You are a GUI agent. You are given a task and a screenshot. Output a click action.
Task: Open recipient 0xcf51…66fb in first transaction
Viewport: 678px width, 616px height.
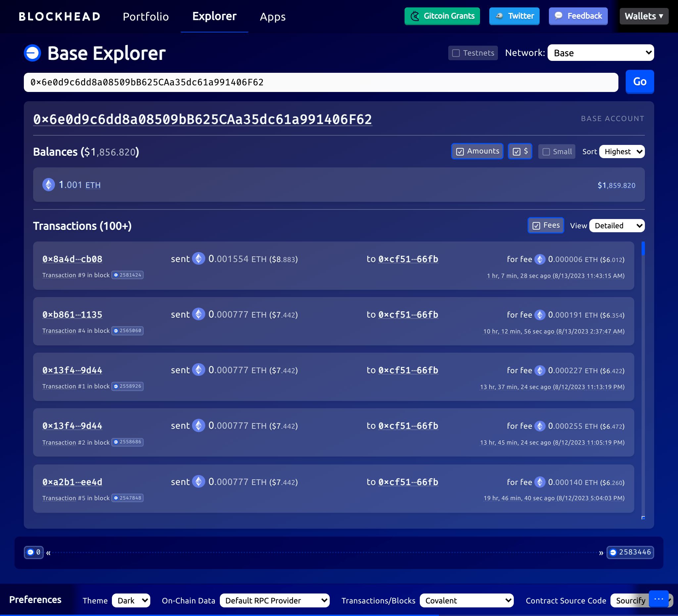[408, 259]
